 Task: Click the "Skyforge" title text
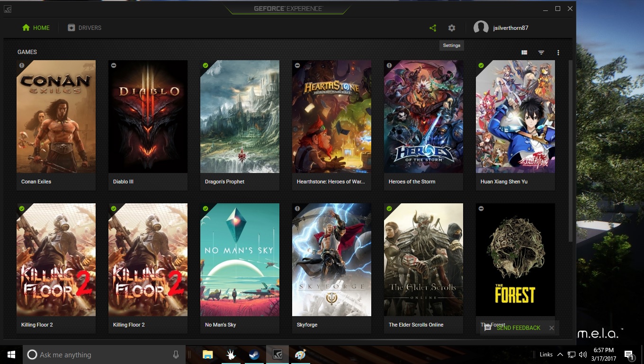[307, 325]
